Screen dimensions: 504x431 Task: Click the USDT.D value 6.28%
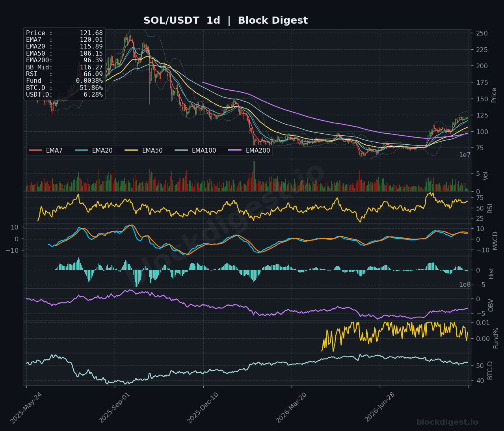click(x=93, y=95)
